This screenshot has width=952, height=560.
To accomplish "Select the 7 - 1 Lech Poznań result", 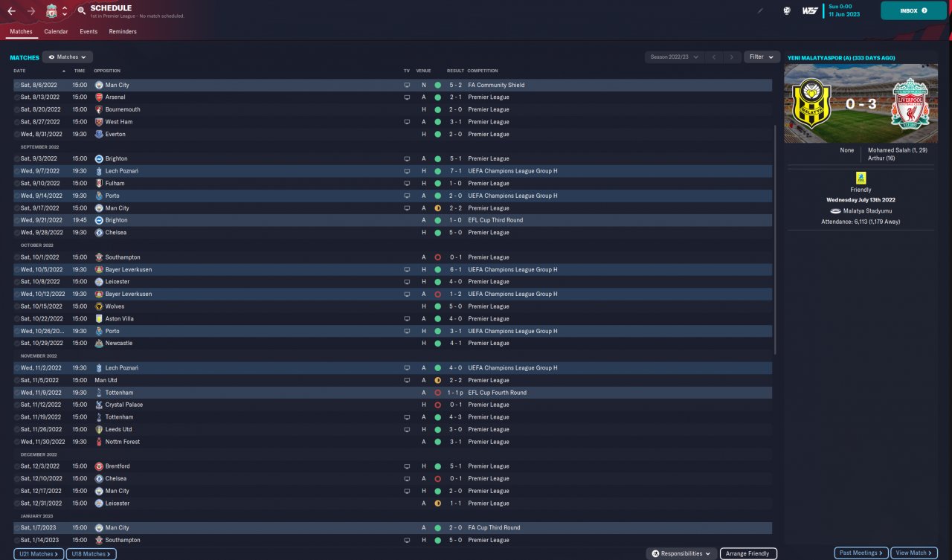I will tap(455, 171).
